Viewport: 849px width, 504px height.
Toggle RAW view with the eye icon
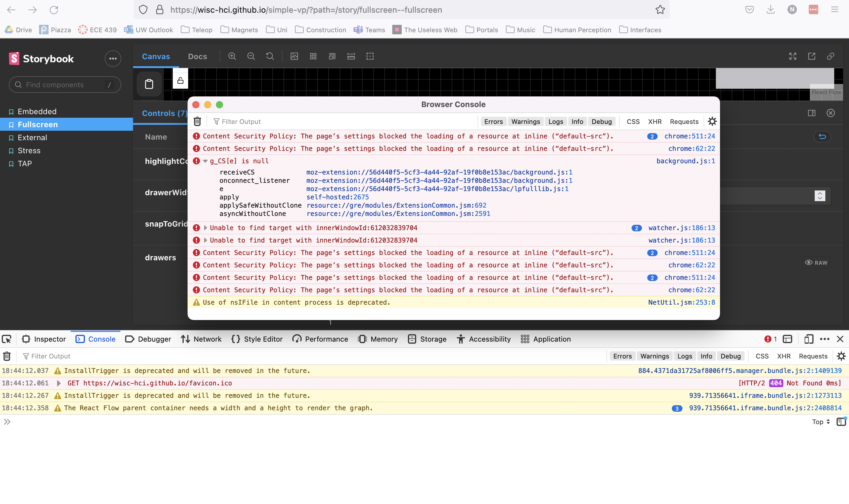(x=808, y=263)
